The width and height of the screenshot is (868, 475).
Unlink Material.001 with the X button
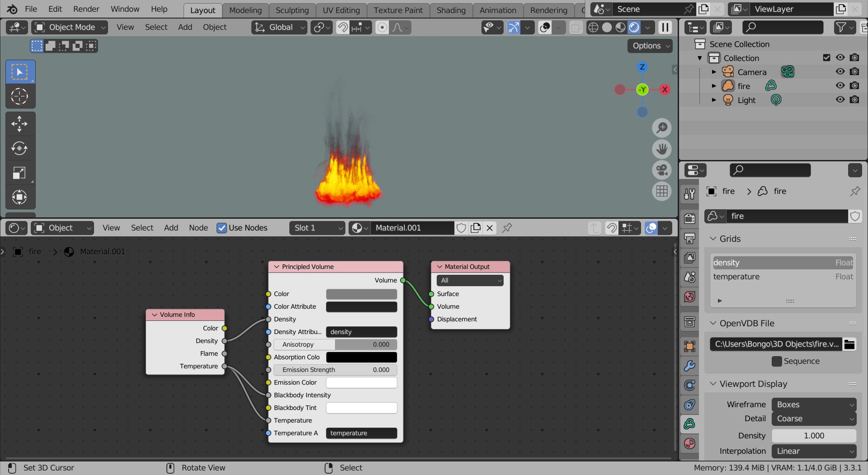(490, 228)
